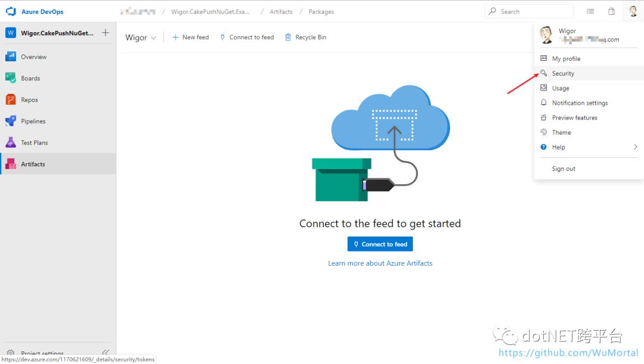
Task: Click the Wigor.CakePushNuGet... project title
Action: click(x=57, y=33)
